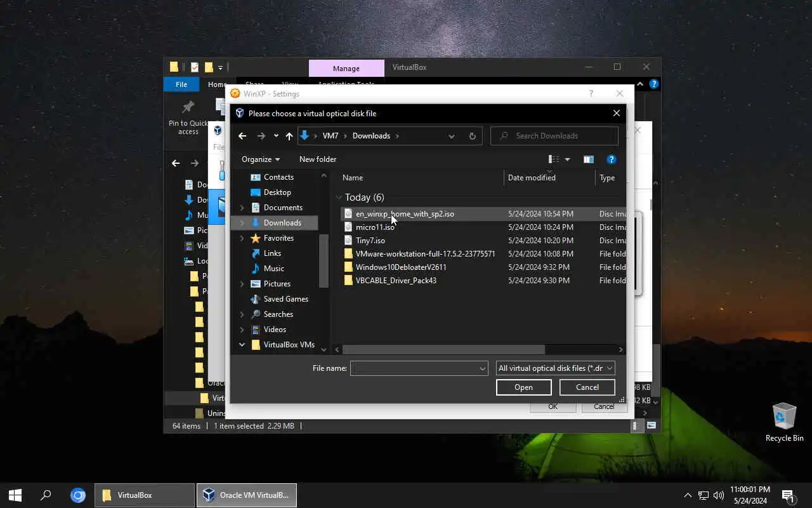812x508 pixels.
Task: Click New folder button
Action: (x=318, y=159)
